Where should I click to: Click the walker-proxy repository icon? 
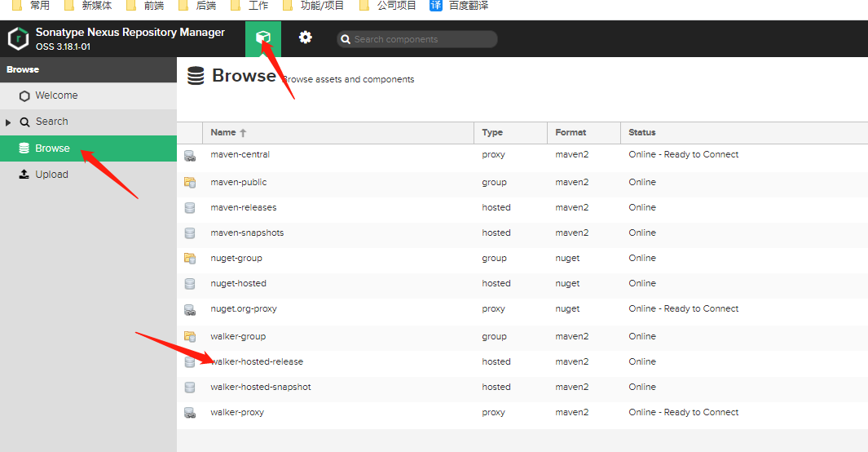click(x=190, y=413)
